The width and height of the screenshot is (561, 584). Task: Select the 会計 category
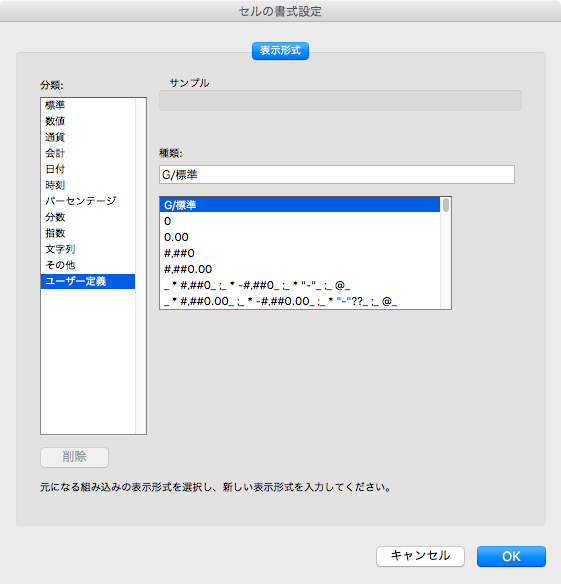[x=88, y=153]
